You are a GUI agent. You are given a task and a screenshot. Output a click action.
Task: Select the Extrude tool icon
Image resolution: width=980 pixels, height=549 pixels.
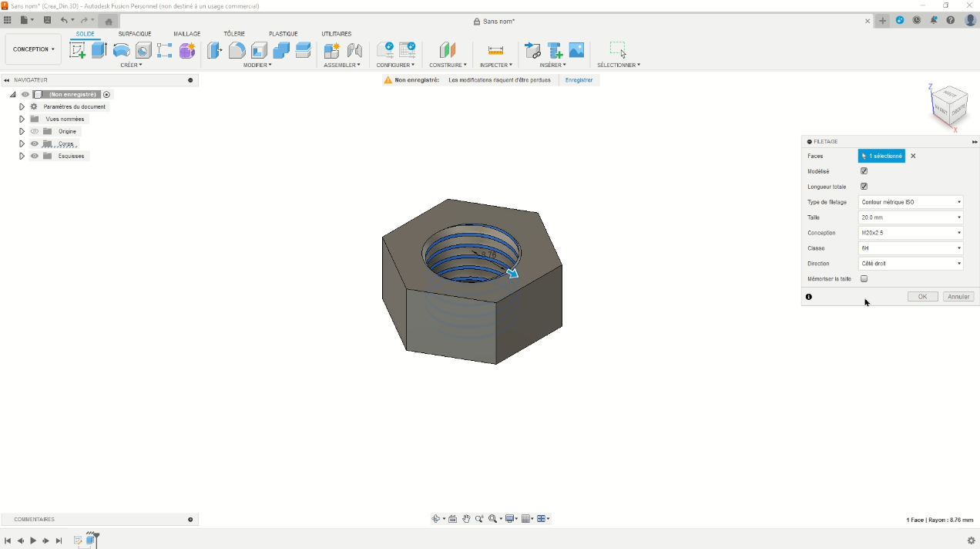tap(99, 51)
